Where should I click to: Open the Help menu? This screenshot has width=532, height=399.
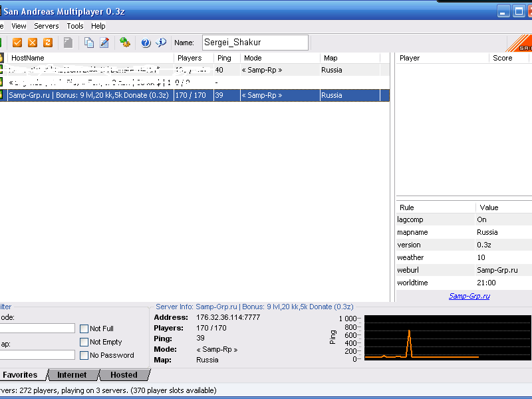tap(98, 26)
